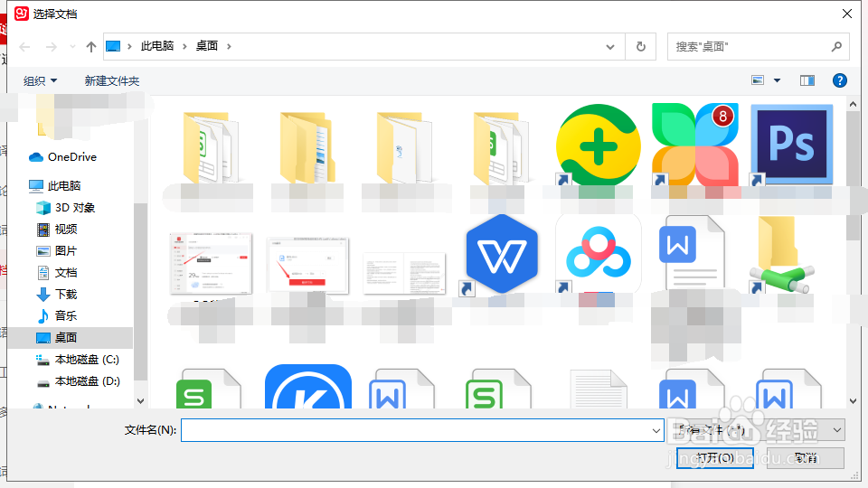The width and height of the screenshot is (868, 488).
Task: Expand the address bar history dropdown
Action: [610, 46]
